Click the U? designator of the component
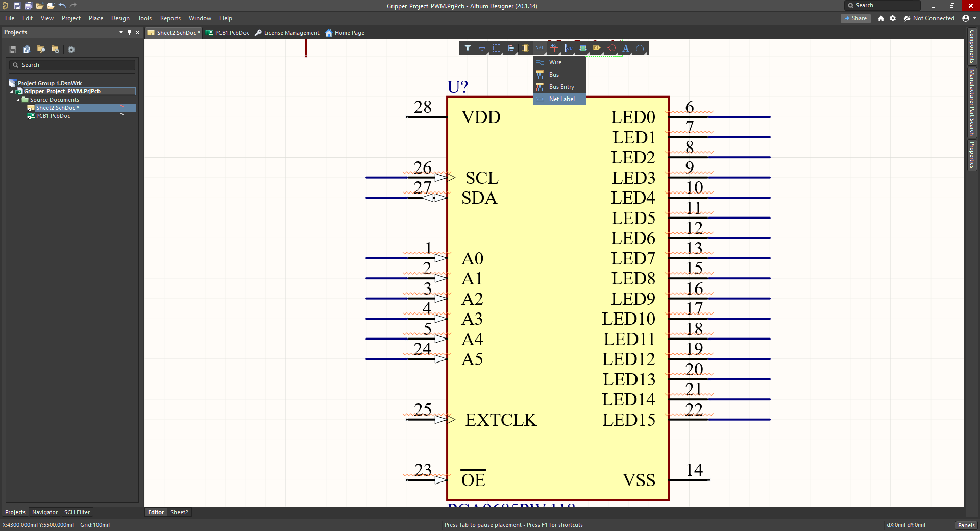 (457, 87)
